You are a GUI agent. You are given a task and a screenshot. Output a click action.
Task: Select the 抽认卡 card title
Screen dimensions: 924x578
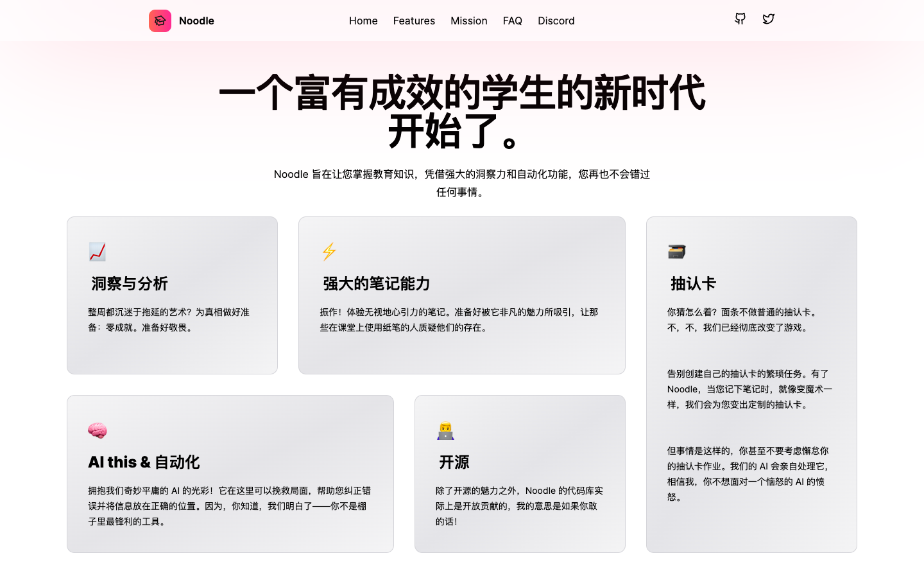(x=693, y=283)
